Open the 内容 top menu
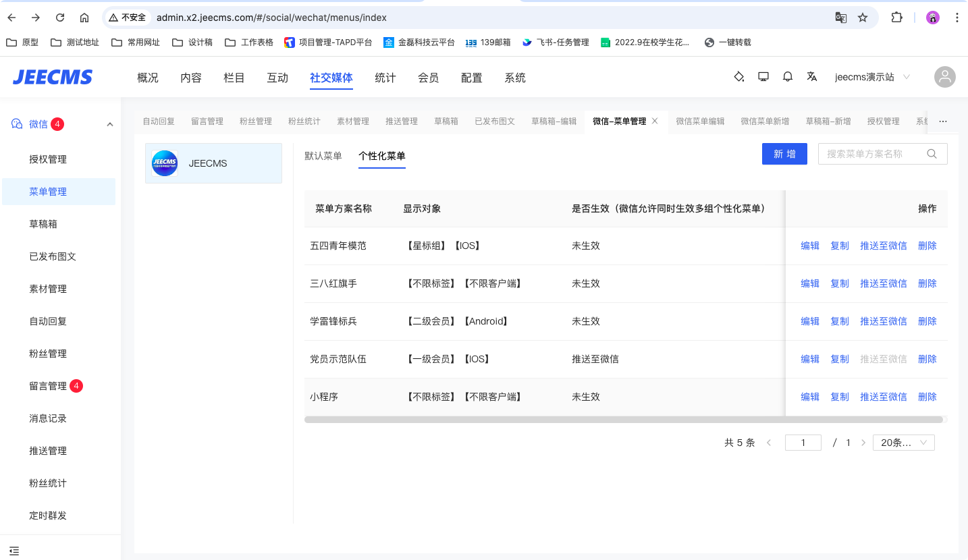Image resolution: width=968 pixels, height=560 pixels. tap(191, 78)
